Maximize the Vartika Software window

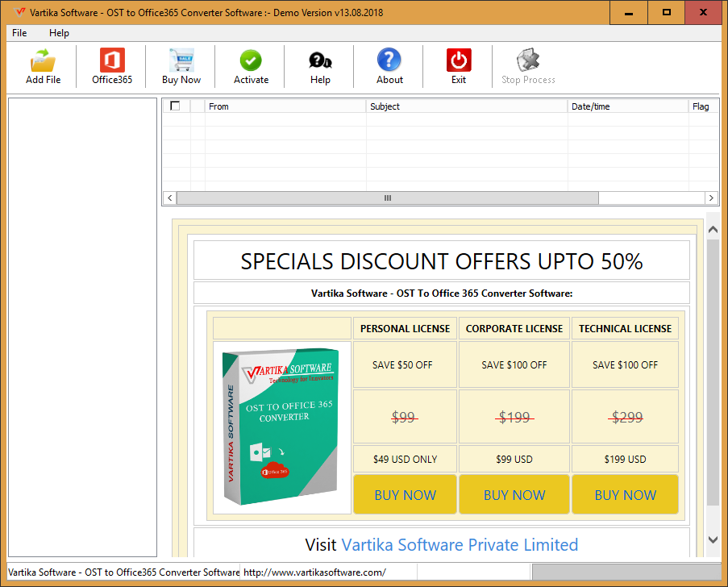666,13
